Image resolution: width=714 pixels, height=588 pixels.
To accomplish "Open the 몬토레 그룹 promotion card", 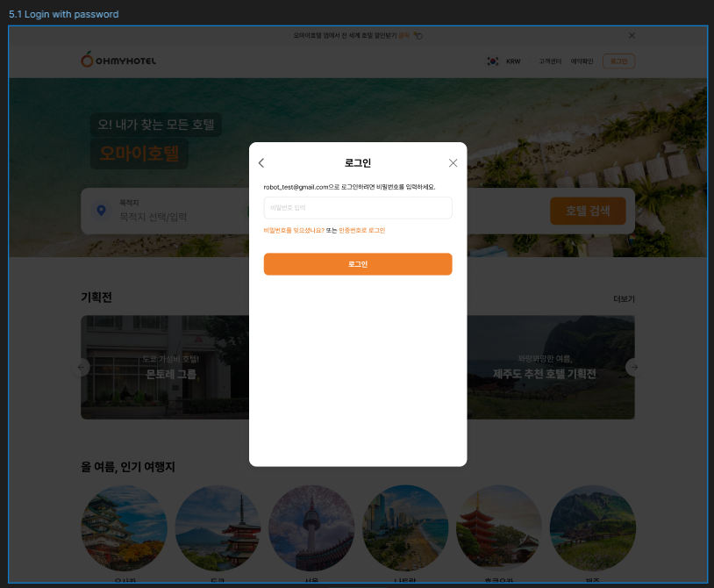I will tap(165, 367).
